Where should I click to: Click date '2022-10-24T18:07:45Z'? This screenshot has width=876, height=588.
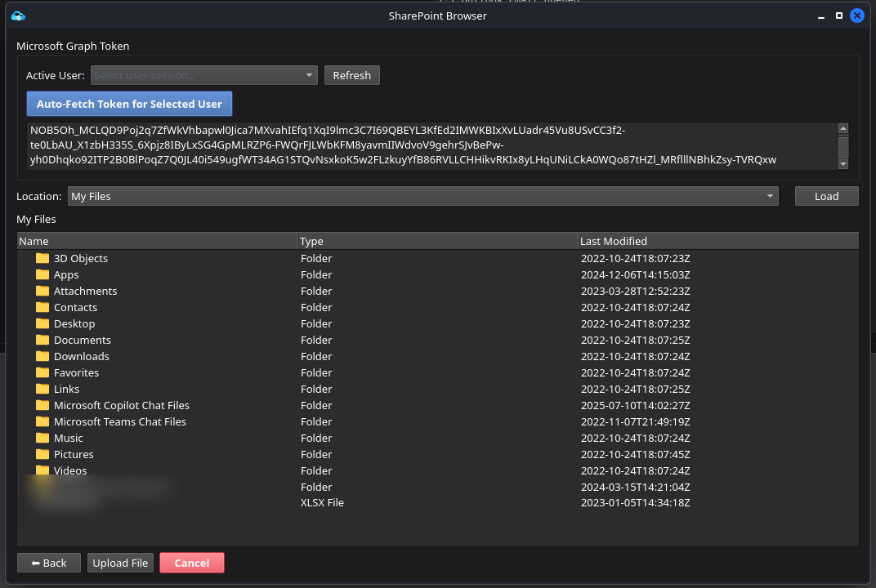(x=635, y=454)
